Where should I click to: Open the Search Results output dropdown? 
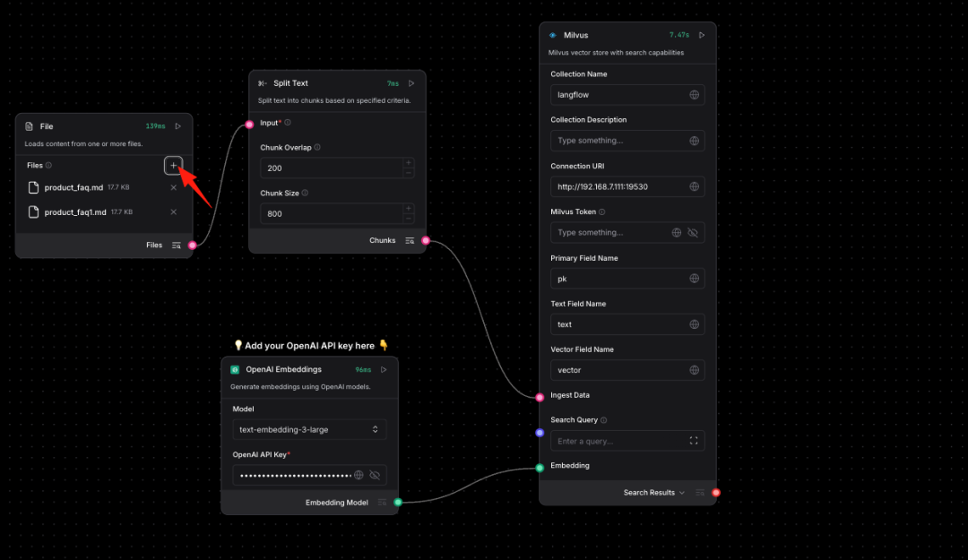pos(653,493)
